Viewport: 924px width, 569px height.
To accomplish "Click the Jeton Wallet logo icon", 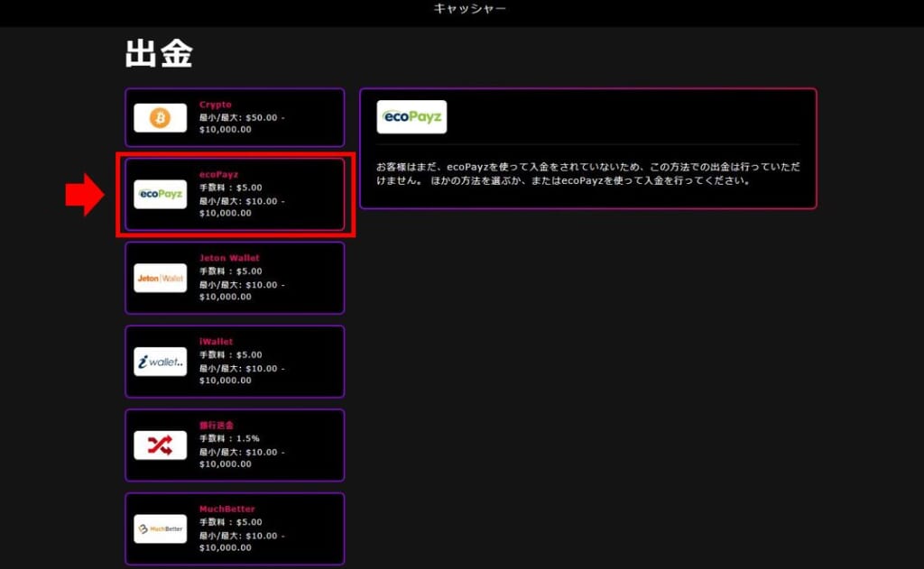I will 161,278.
